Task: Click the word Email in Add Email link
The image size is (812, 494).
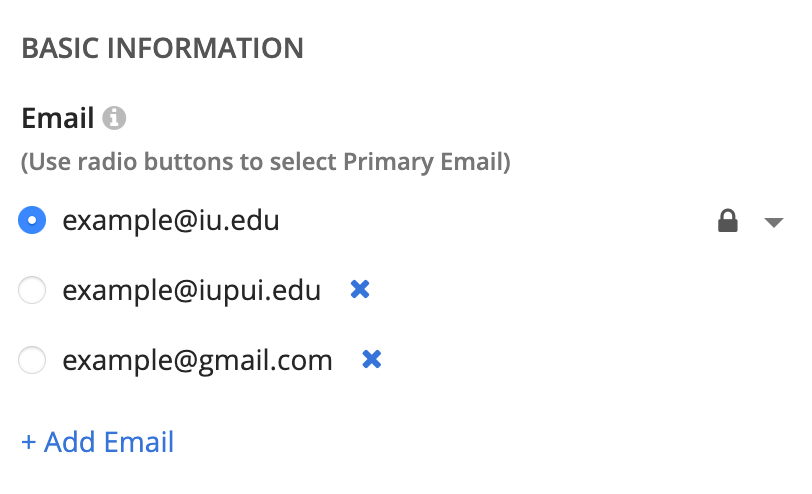Action: (139, 442)
